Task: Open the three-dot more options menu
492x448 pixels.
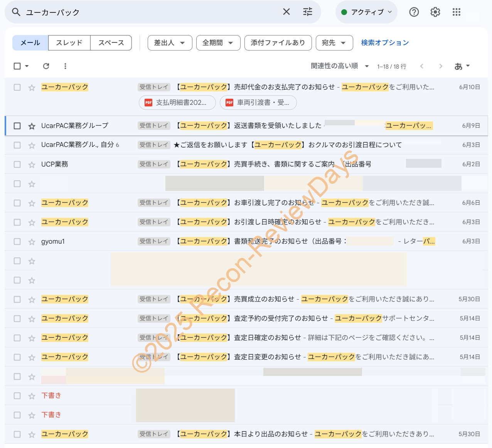Action: 65,66
